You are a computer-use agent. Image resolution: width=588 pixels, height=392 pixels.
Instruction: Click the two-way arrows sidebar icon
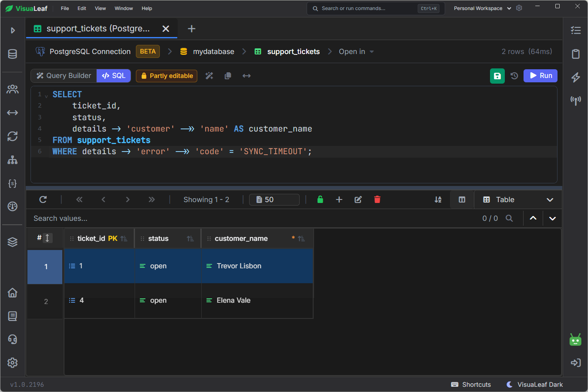13,113
